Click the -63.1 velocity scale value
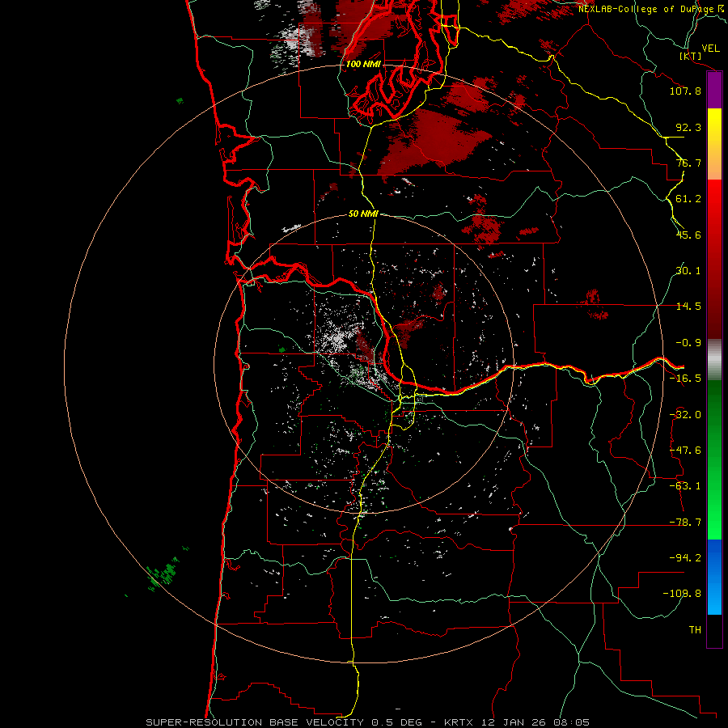 [x=685, y=486]
